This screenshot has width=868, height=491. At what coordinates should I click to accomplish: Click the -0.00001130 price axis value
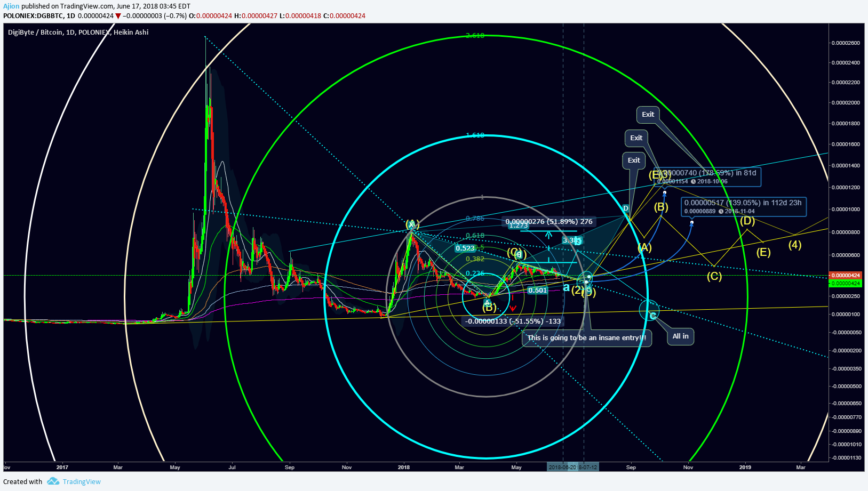846,458
